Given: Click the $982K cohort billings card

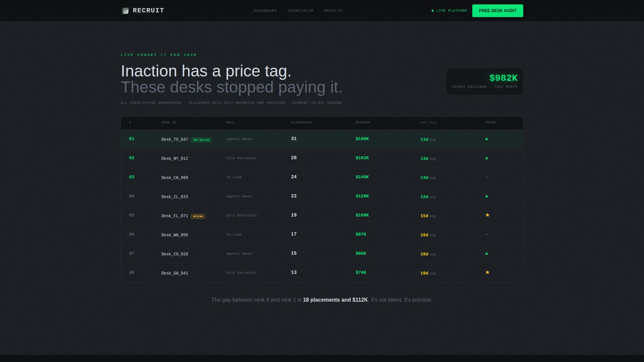Looking at the screenshot, I should [484, 81].
